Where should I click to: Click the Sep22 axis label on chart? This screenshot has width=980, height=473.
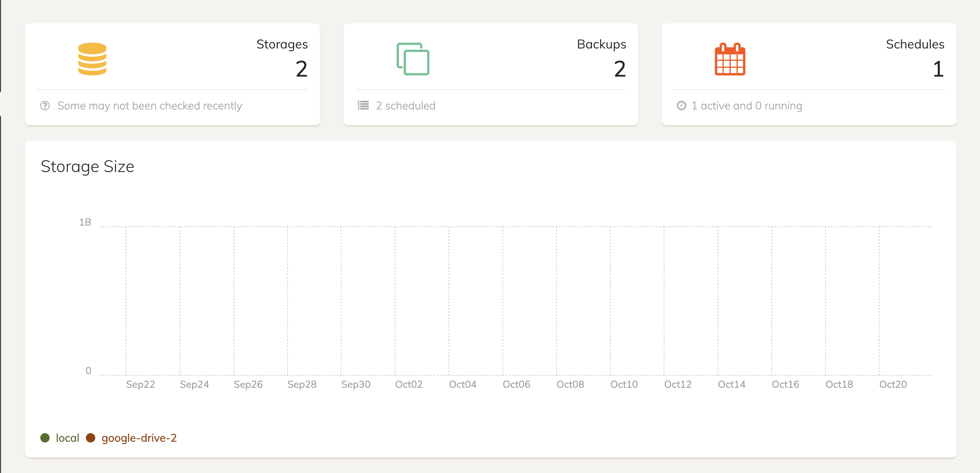pos(140,384)
